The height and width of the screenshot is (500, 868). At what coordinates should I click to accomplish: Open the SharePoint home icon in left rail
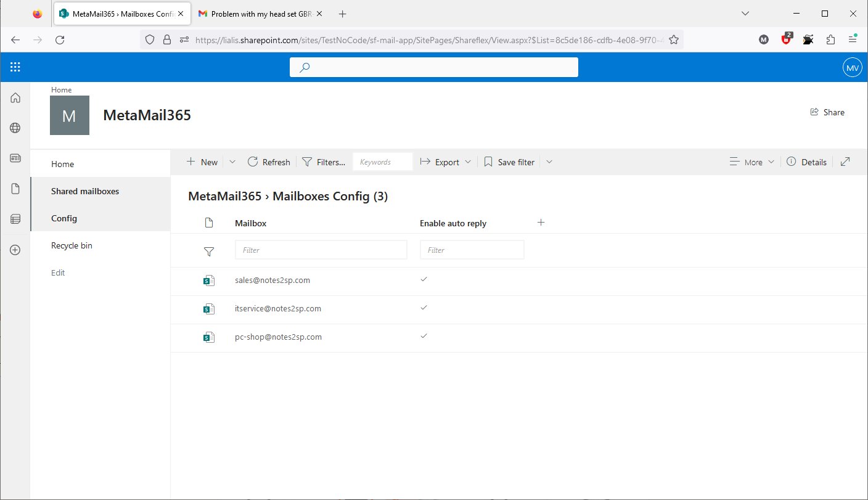[15, 97]
